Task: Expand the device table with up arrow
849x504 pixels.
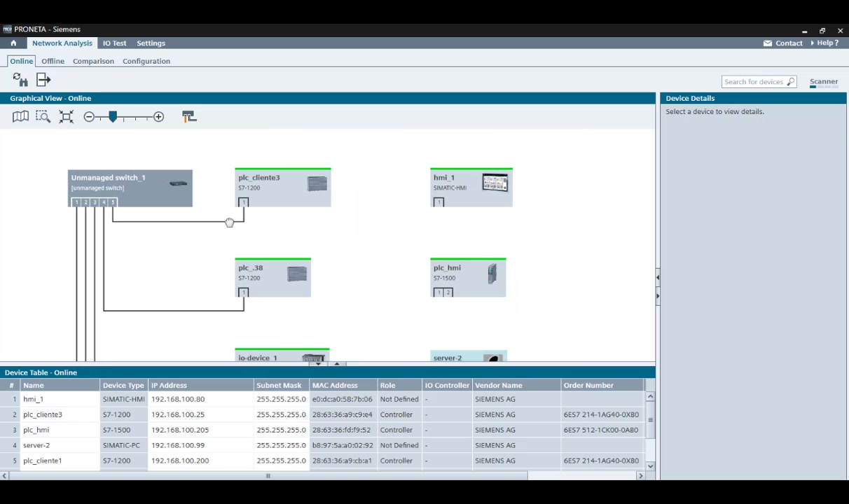Action: 336,363
